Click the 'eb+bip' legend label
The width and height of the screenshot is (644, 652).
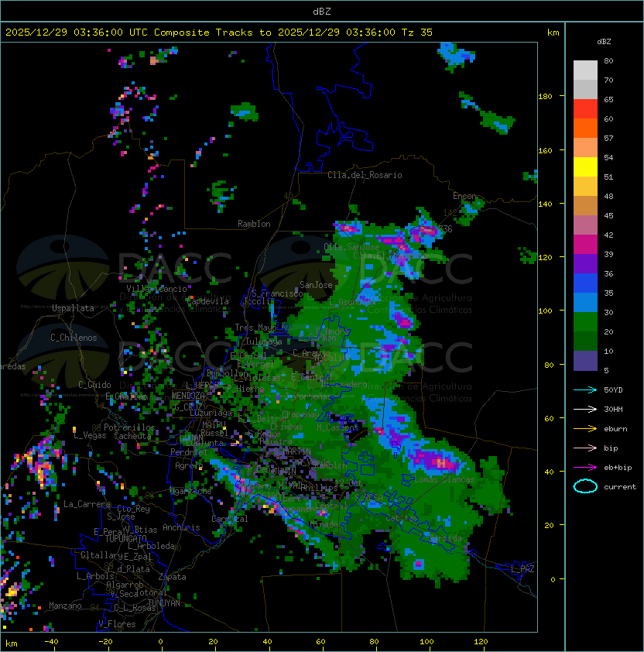tap(618, 468)
